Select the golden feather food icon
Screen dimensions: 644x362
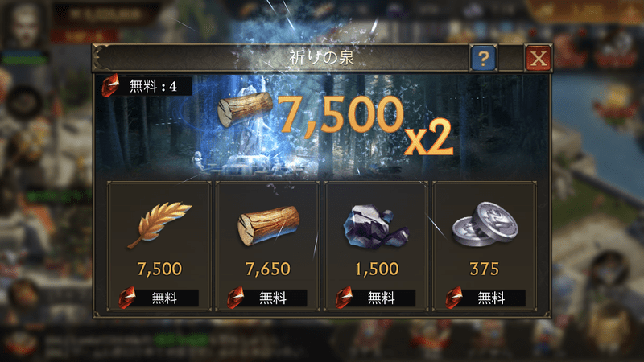point(159,224)
